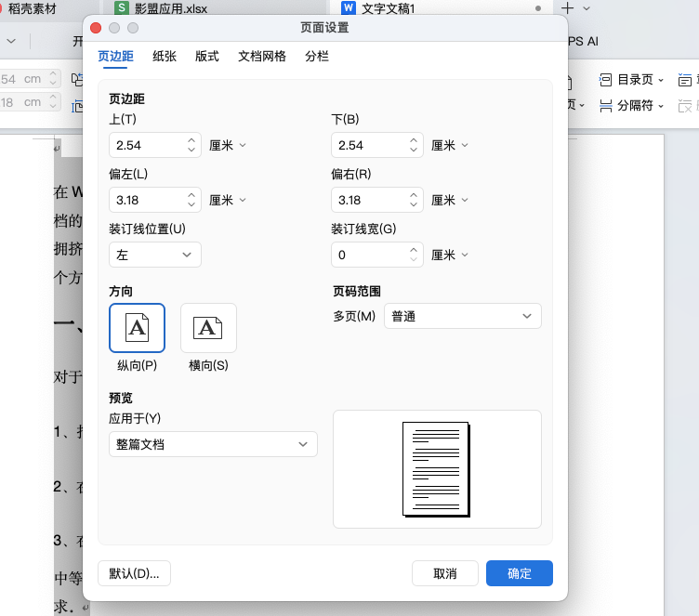
Task: Switch to 文档网格 tab
Action: tap(262, 56)
